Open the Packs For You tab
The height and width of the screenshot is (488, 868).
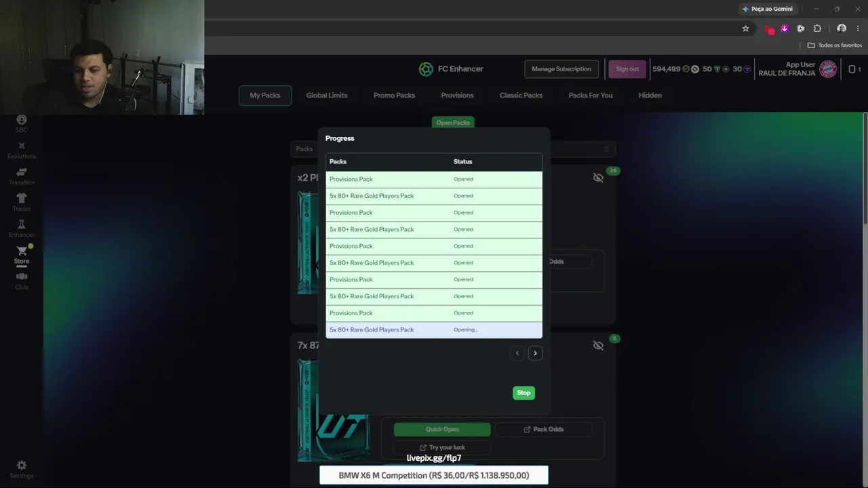coord(591,96)
